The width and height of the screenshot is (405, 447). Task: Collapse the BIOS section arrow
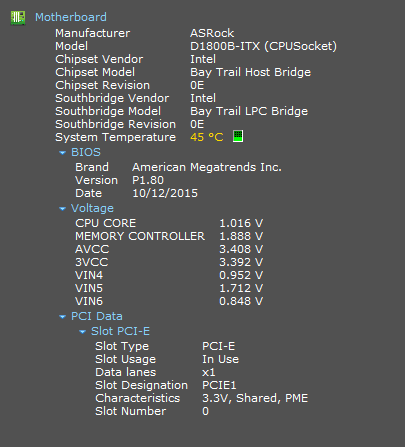click(x=62, y=153)
